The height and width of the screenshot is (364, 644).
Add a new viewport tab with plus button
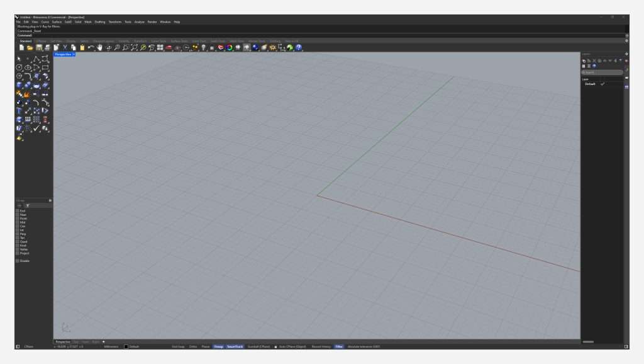pos(104,342)
